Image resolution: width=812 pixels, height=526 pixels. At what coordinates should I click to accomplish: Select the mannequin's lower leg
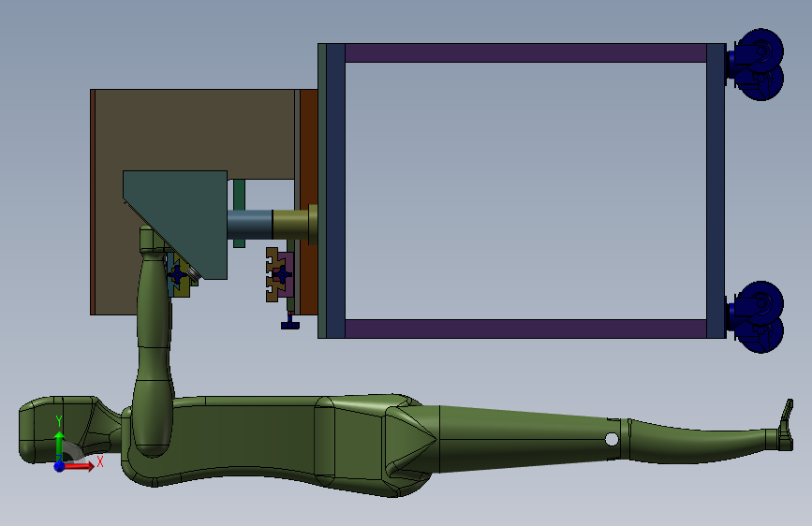699,440
